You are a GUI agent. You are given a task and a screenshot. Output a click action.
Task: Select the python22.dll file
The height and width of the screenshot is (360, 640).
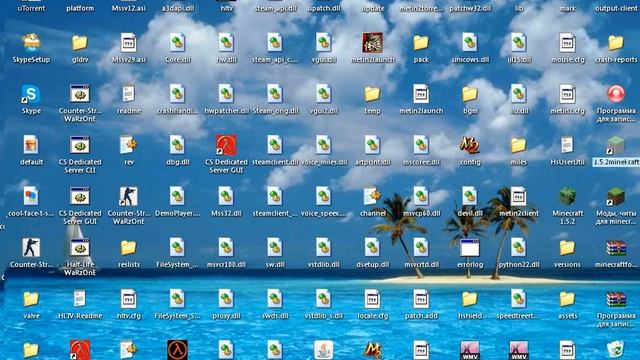[x=518, y=248]
